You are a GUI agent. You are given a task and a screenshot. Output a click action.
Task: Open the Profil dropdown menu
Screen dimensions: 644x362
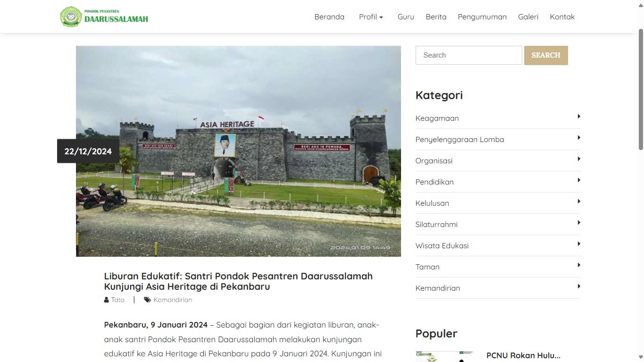click(371, 17)
